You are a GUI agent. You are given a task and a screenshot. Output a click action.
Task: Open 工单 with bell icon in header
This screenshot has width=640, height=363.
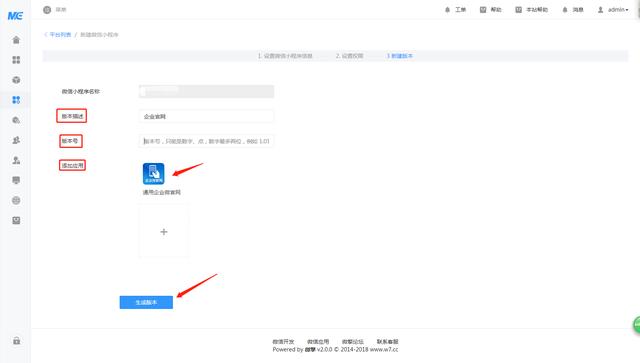coord(455,9)
